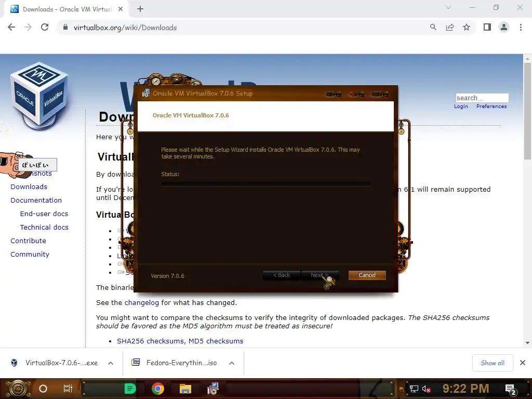Screen dimensions: 532x399
Task: Open Community in the site sidebar
Action: pyautogui.click(x=30, y=255)
